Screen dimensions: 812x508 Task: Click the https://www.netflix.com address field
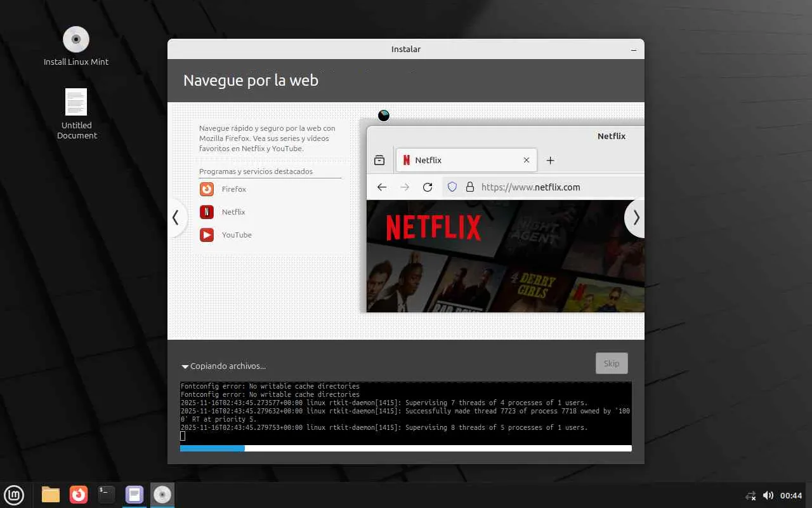(x=543, y=187)
